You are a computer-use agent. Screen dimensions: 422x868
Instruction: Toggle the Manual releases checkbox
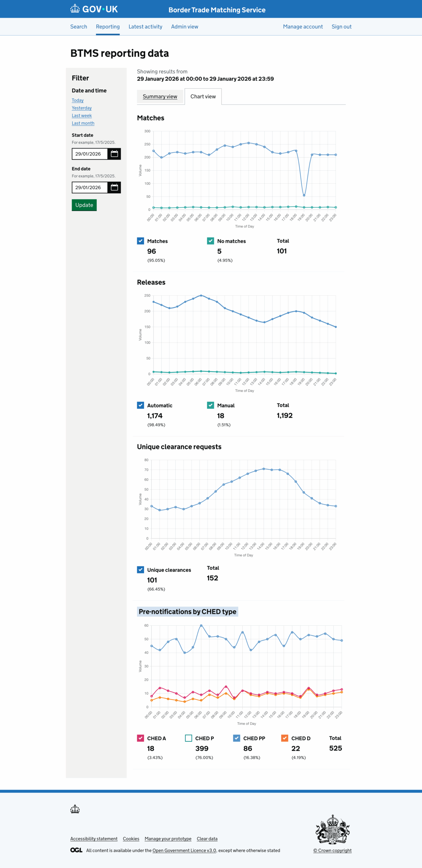[210, 405]
